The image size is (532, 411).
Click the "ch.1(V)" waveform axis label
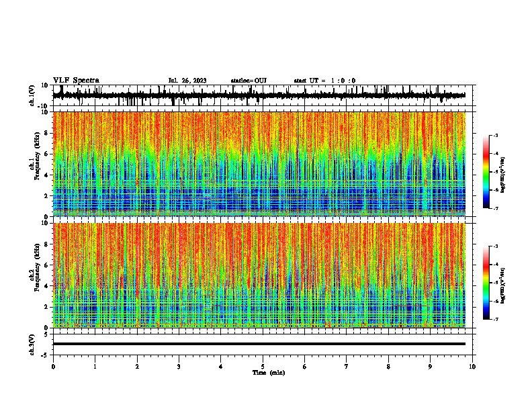pos(32,95)
